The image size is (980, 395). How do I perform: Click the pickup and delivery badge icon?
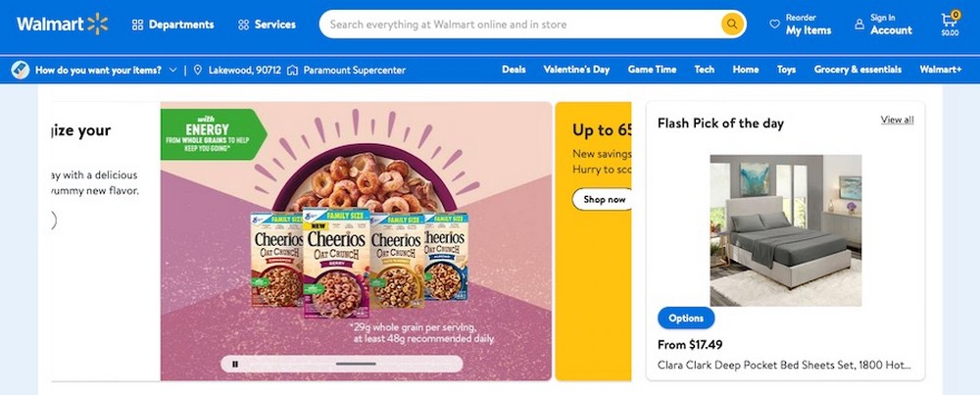pyautogui.click(x=21, y=70)
